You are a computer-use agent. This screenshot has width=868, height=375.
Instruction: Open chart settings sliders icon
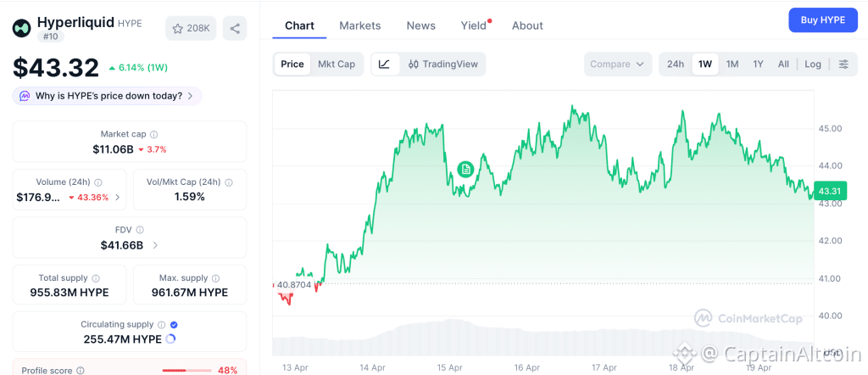coord(843,64)
